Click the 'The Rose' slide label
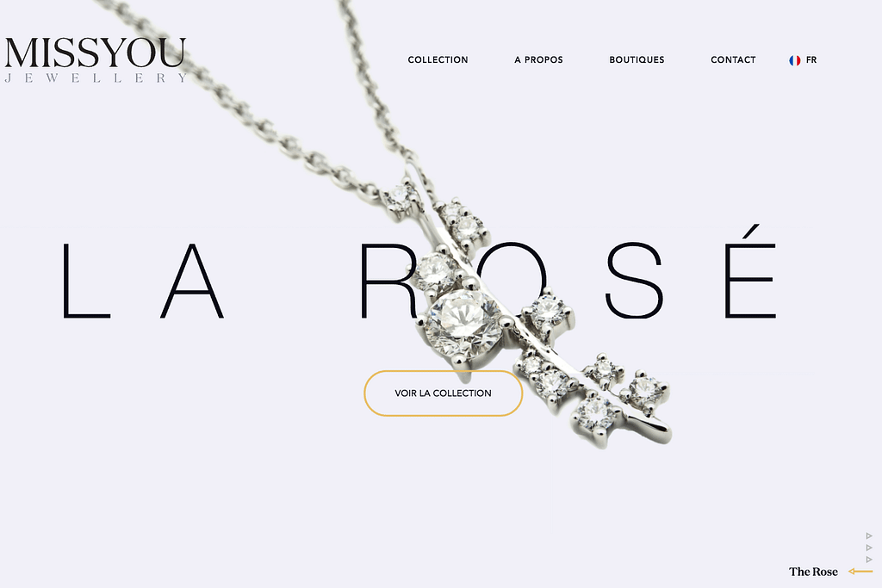 [x=813, y=572]
